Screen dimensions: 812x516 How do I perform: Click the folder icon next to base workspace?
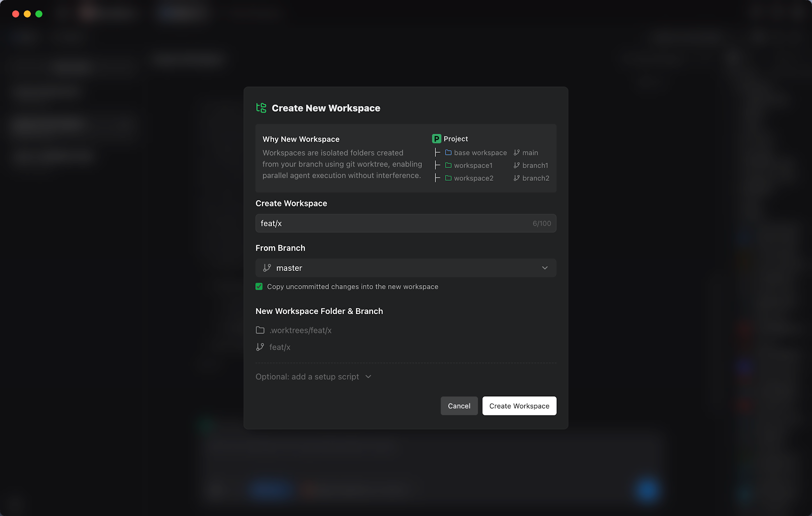(x=449, y=152)
